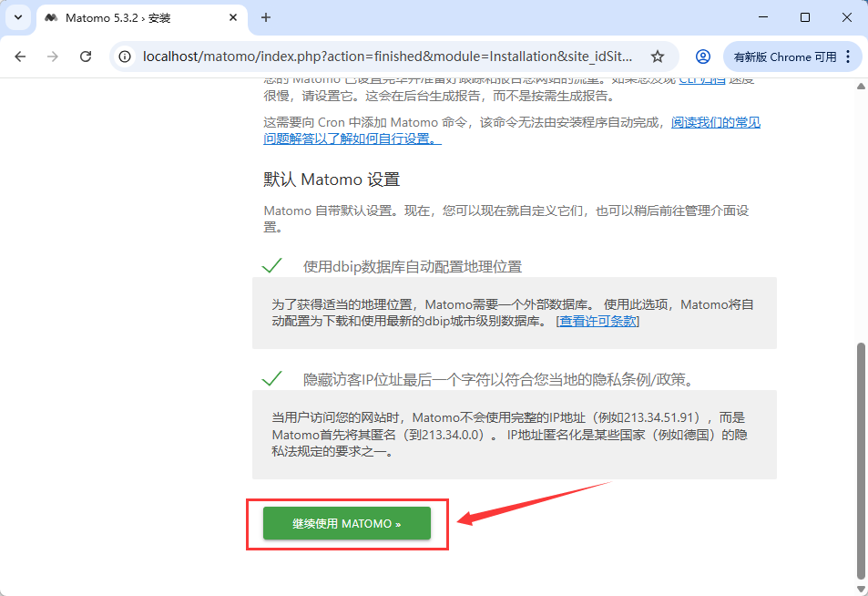
Task: Toggle the hide visitor IP checkmark
Action: pos(271,379)
